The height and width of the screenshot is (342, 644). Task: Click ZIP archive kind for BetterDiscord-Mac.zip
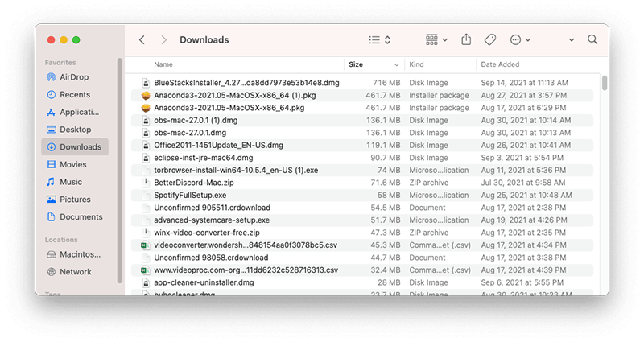coord(428,183)
